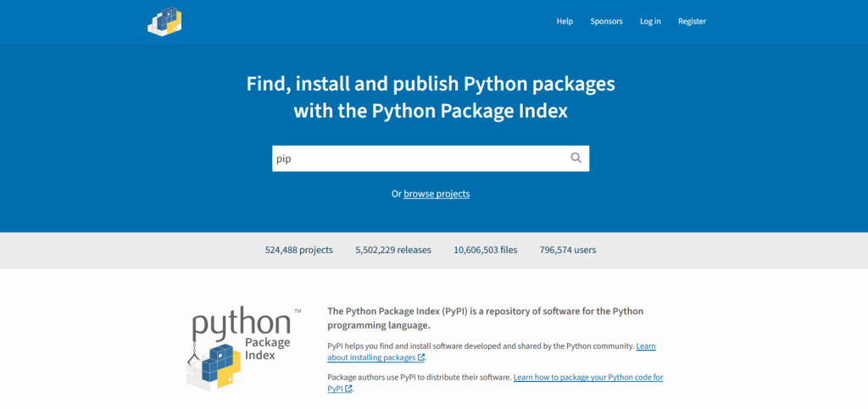Select Register to create an account

pyautogui.click(x=692, y=21)
